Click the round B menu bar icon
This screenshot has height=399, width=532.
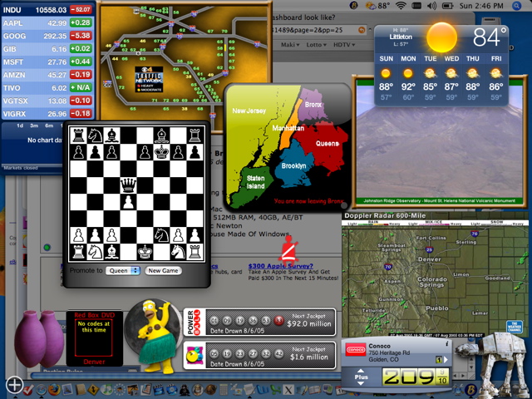[354, 6]
